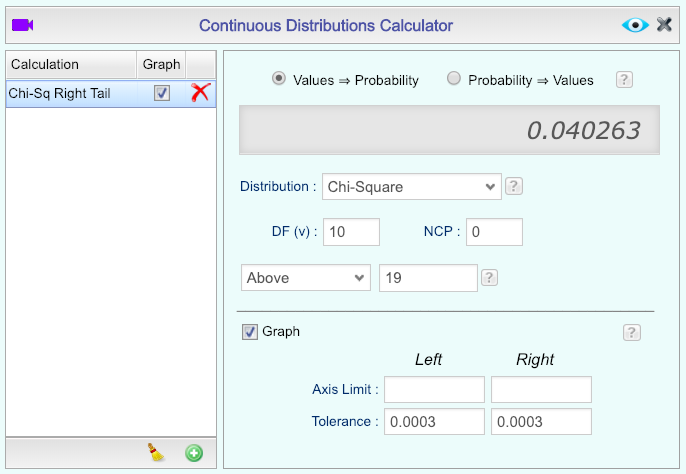
Task: Click the blue eye icon in title bar
Action: point(635,25)
